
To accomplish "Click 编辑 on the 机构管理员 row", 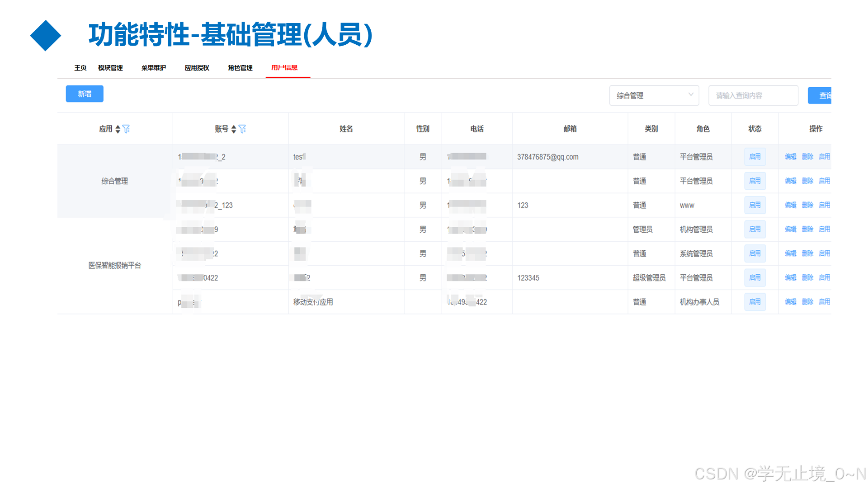I will tap(790, 229).
